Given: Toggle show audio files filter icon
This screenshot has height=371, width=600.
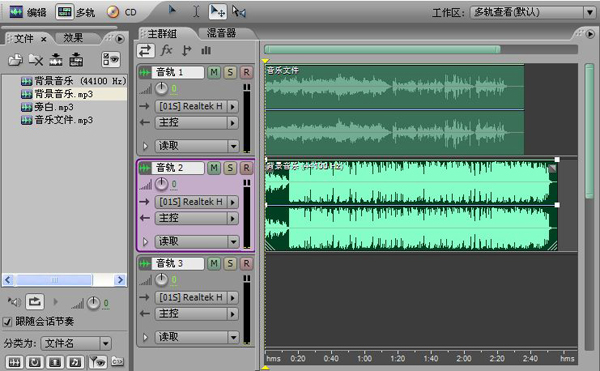Looking at the screenshot, I should pyautogui.click(x=14, y=362).
